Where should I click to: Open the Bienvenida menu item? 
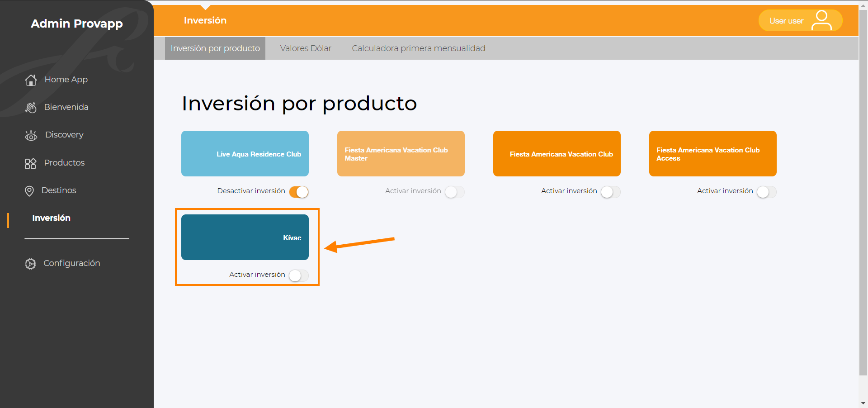pyautogui.click(x=66, y=107)
